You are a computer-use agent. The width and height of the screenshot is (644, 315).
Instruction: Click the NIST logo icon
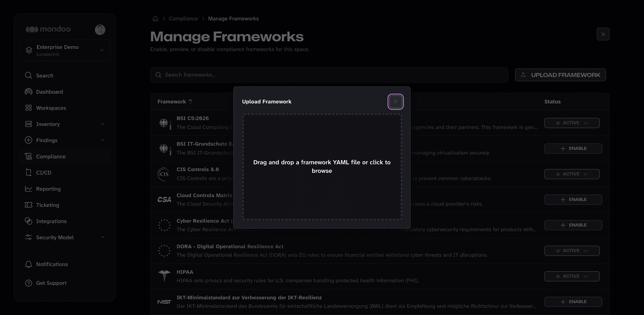(x=164, y=302)
